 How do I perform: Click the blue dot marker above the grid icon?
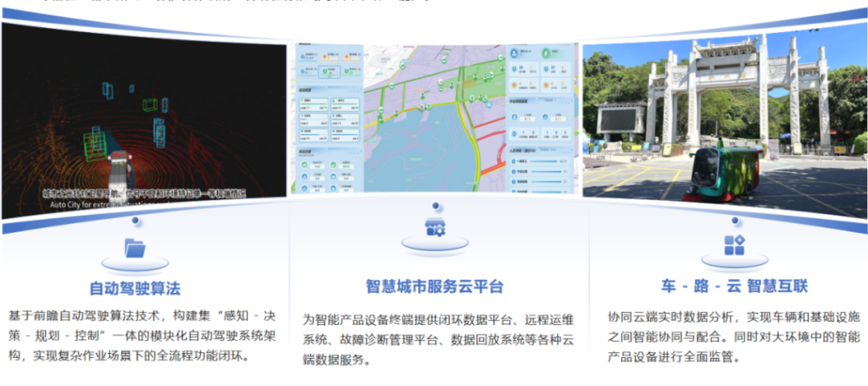pyautogui.click(x=734, y=219)
